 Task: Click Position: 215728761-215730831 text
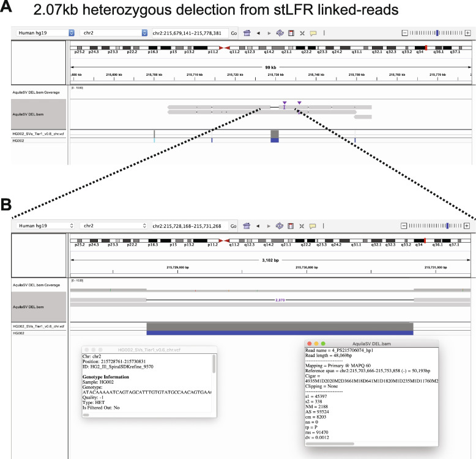click(x=114, y=361)
